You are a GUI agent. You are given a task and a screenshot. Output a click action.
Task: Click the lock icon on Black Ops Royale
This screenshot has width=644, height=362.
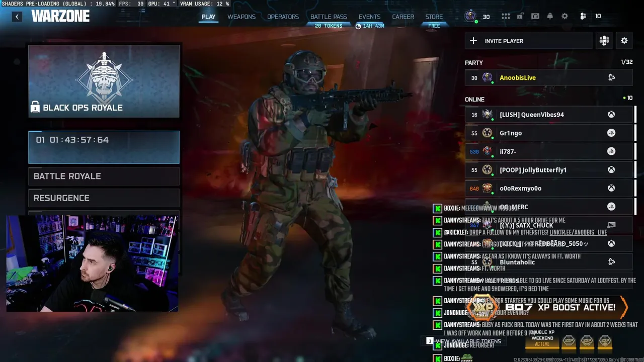[35, 107]
